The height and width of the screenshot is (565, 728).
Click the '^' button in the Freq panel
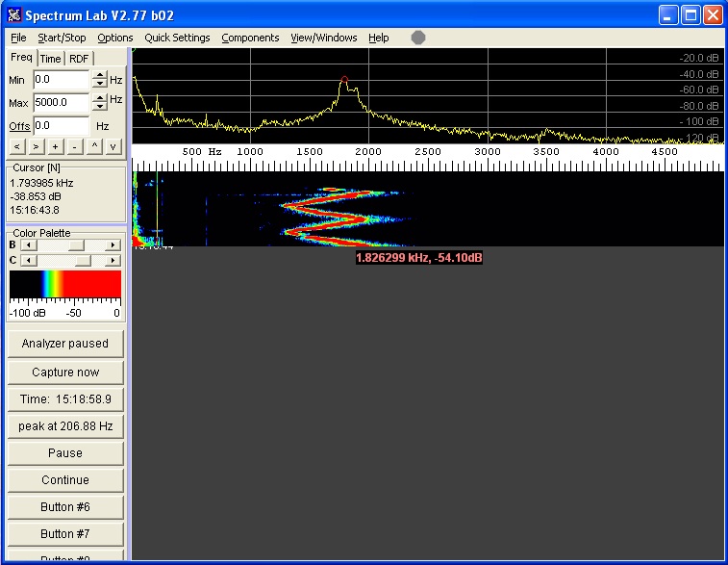point(94,146)
